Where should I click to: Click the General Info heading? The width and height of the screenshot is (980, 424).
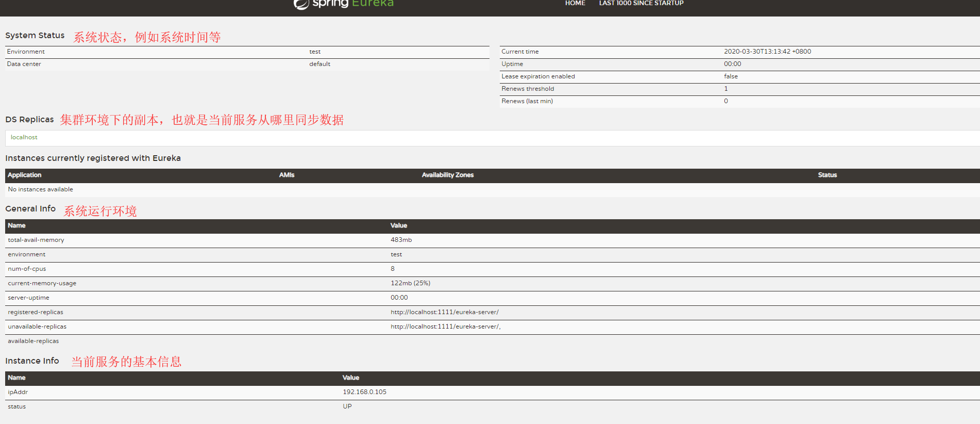click(30, 208)
